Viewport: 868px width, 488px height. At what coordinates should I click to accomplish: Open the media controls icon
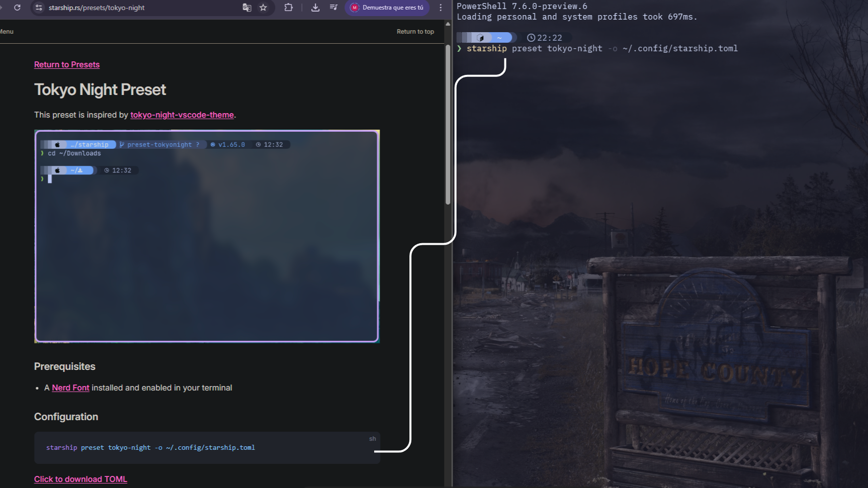tap(333, 8)
